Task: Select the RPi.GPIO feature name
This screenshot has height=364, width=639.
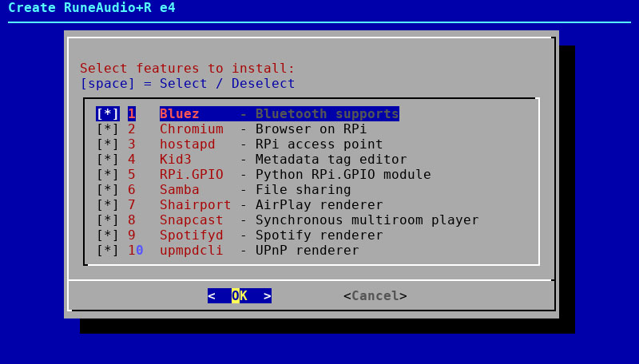Action: pyautogui.click(x=192, y=174)
